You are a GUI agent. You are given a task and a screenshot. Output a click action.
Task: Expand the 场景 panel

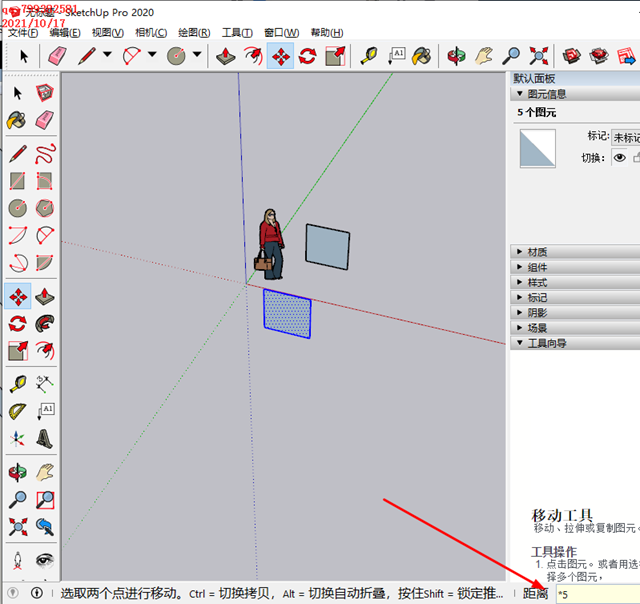[x=575, y=328]
